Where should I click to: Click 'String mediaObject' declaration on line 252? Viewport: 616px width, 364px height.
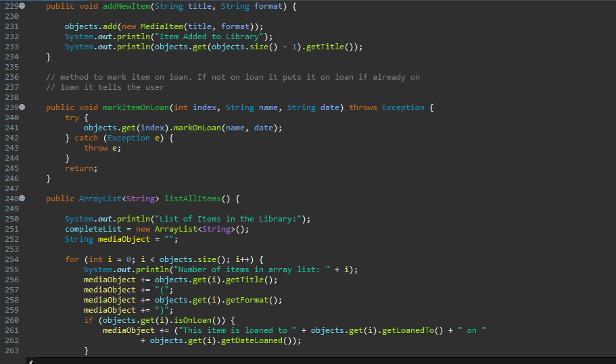point(108,239)
